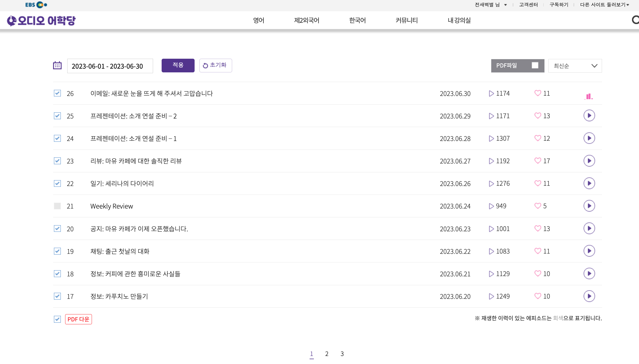Click the reset 초기화 button
639x364 pixels.
[216, 65]
